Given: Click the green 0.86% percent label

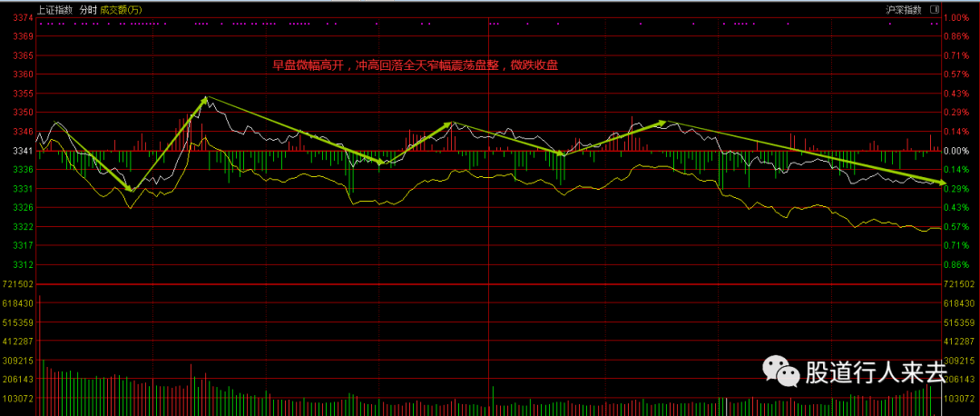Looking at the screenshot, I should point(955,264).
